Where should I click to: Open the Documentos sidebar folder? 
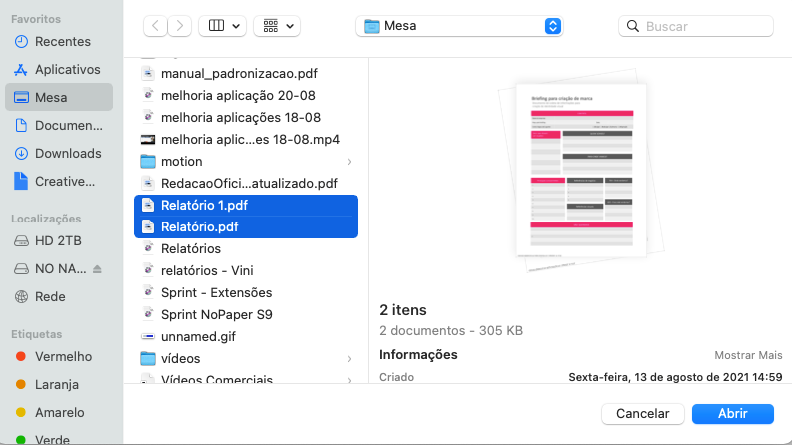click(67, 126)
